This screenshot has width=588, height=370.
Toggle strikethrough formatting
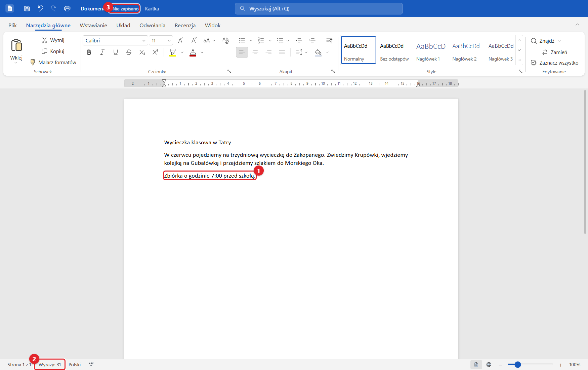(129, 52)
